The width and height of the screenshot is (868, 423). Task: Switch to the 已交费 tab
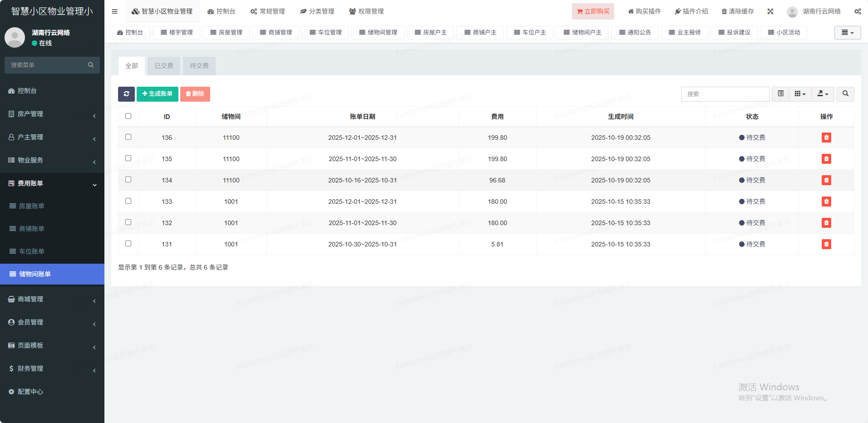click(x=164, y=66)
